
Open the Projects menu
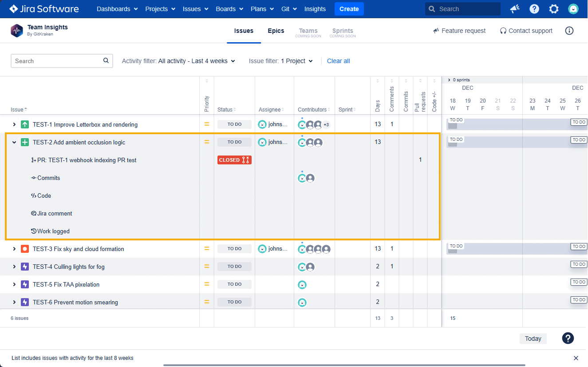click(160, 9)
